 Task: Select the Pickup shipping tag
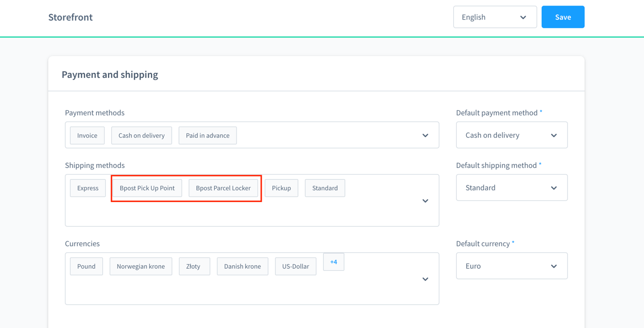pos(281,188)
